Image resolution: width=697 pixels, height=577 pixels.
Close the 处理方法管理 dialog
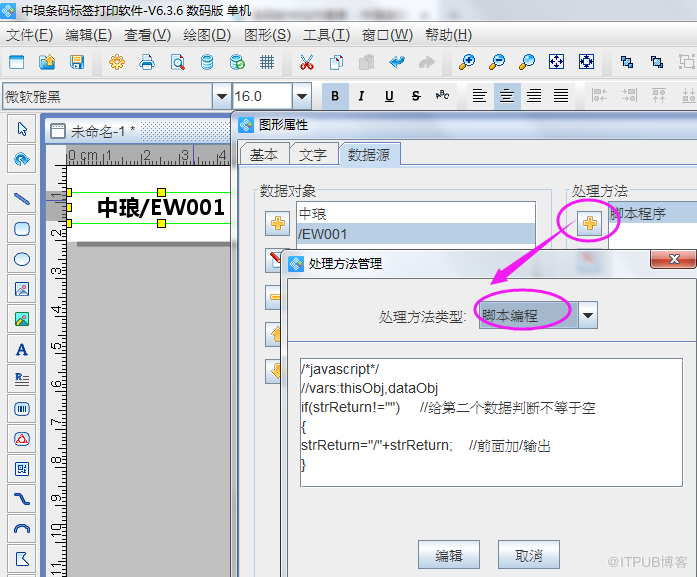(x=673, y=259)
